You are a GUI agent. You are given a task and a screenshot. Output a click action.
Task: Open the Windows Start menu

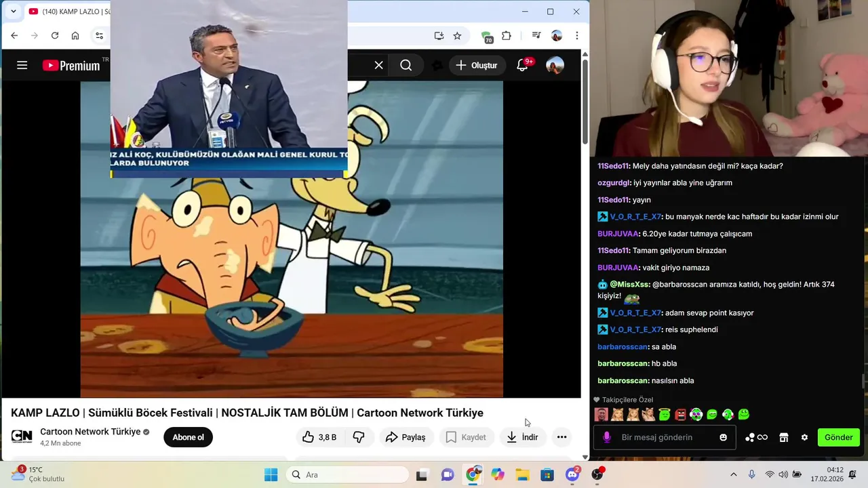click(x=271, y=474)
